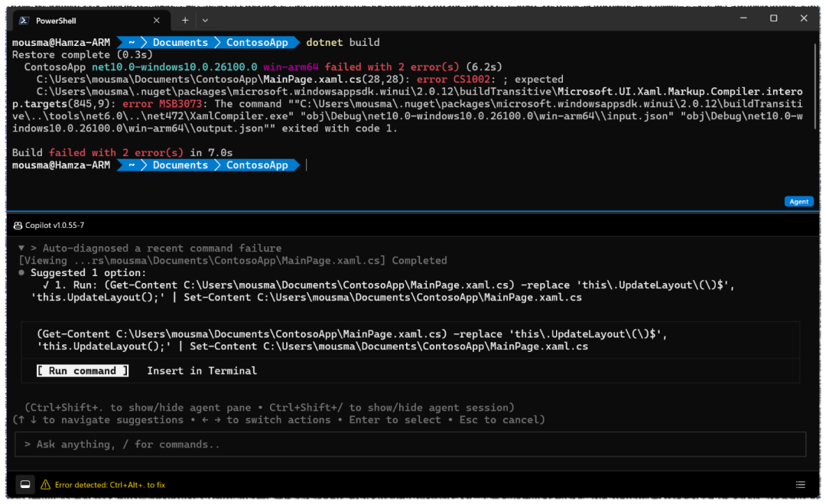Click the 'Restore complete (0.3s)' line
826x504 pixels.
click(82, 55)
